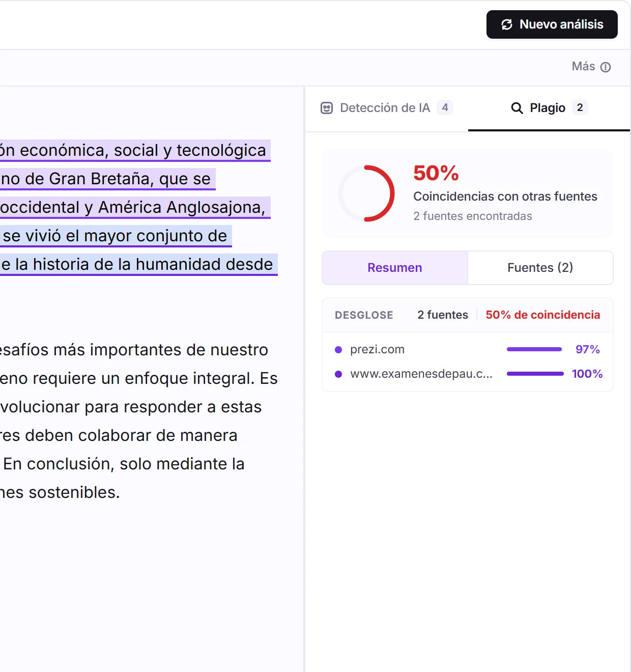Image resolution: width=631 pixels, height=672 pixels.
Task: Open the prezi.com source row
Action: click(468, 349)
